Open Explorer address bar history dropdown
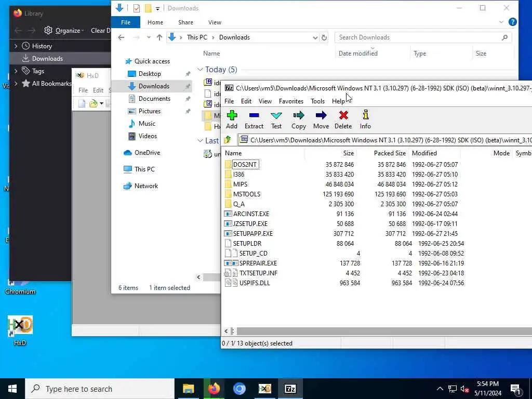 click(315, 37)
